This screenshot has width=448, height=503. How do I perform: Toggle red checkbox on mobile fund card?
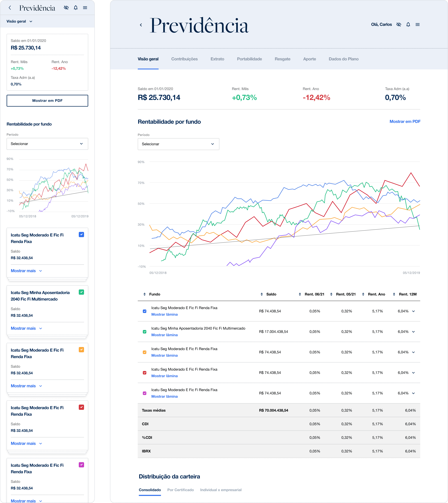81,407
